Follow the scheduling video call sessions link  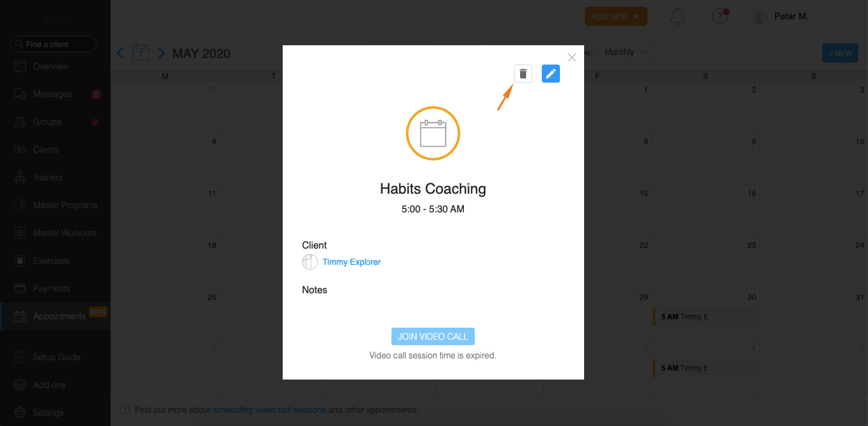pyautogui.click(x=269, y=410)
